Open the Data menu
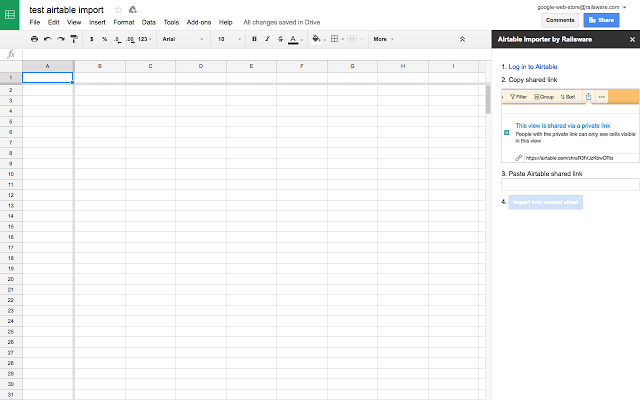Image resolution: width=640 pixels, height=400 pixels. click(149, 22)
